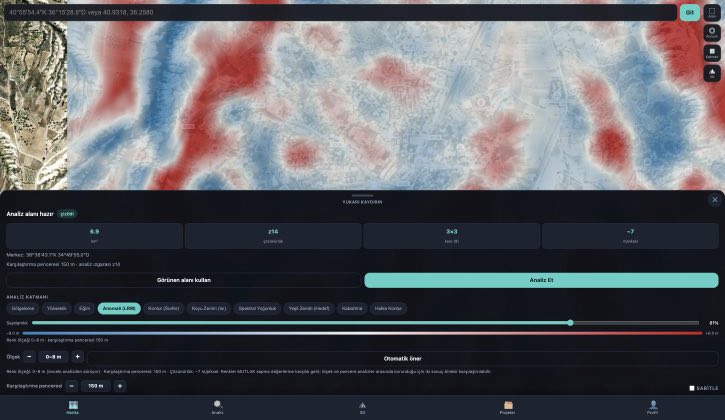The width and height of the screenshot is (725, 420).
Task: Select the Kontur (Sutler) analysis layer
Action: (164, 309)
